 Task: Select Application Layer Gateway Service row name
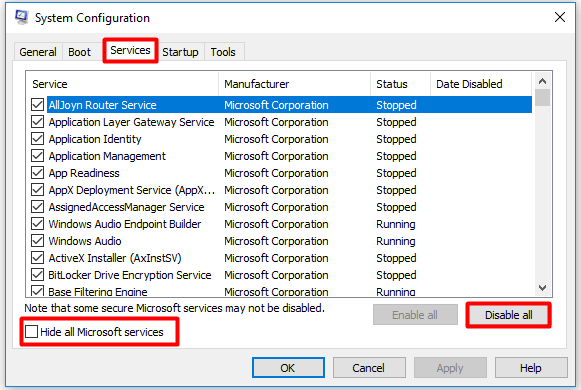coord(132,122)
